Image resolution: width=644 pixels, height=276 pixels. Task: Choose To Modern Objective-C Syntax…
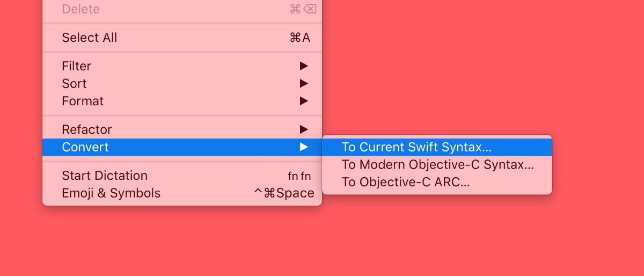[437, 165]
